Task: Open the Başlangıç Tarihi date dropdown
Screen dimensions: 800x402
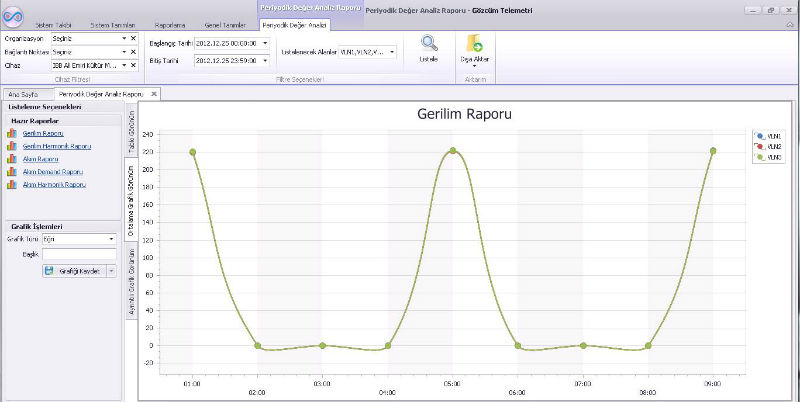Action: pos(264,43)
